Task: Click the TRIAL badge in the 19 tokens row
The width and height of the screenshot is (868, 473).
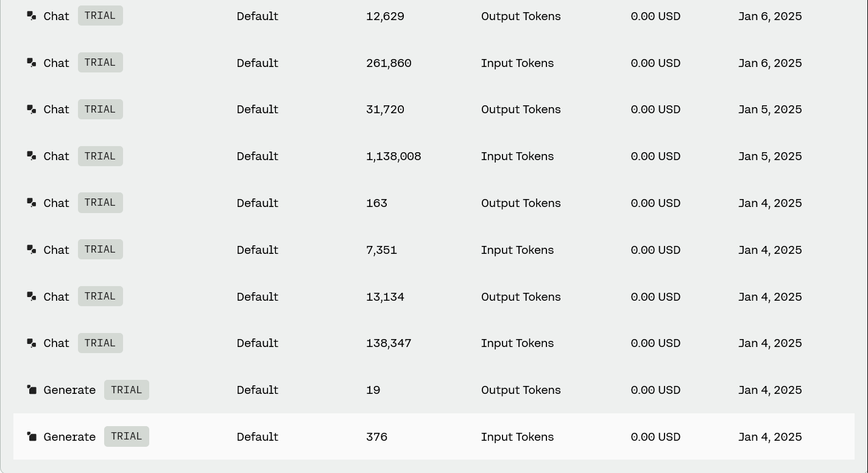Action: click(x=127, y=390)
